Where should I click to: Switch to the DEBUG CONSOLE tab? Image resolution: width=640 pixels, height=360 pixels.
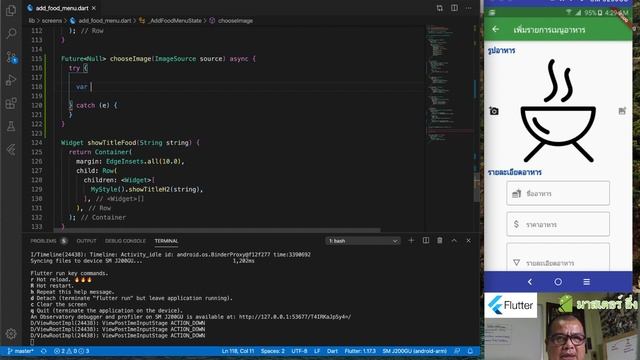point(125,241)
